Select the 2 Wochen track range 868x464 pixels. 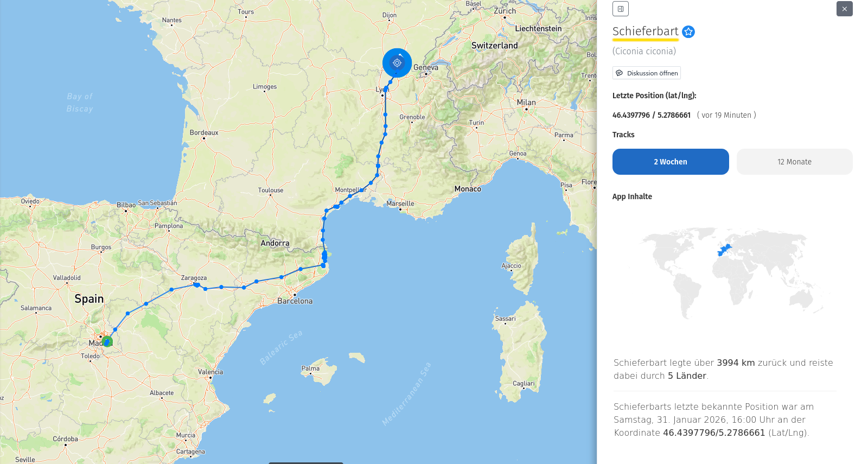(x=671, y=162)
